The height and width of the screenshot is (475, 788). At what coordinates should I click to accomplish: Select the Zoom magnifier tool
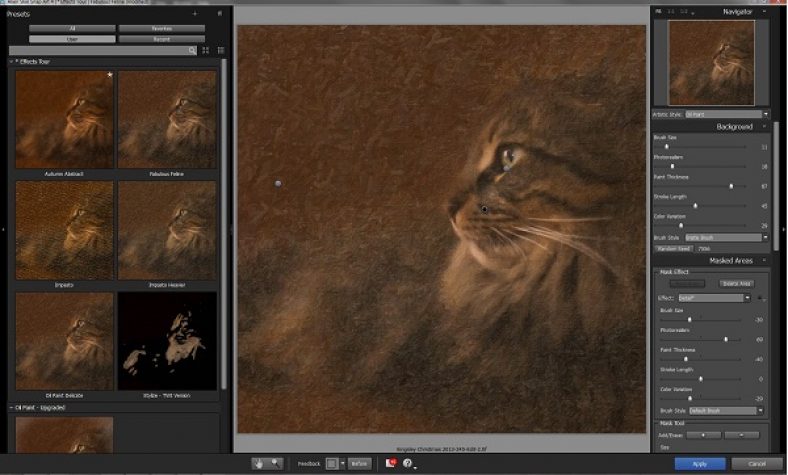pyautogui.click(x=275, y=463)
